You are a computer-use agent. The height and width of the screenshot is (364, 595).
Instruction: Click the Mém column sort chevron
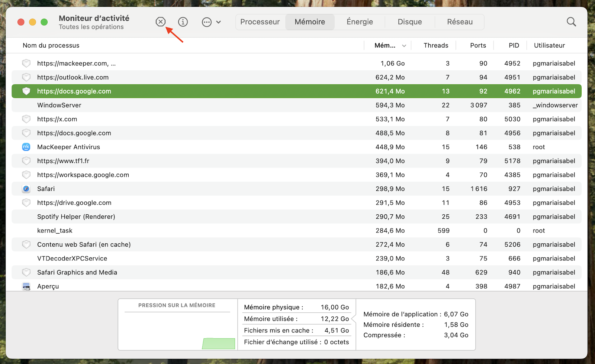click(x=404, y=45)
